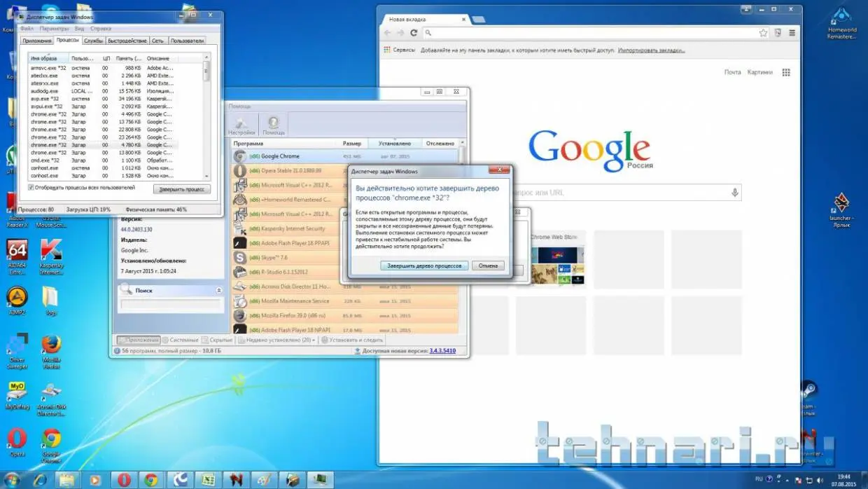This screenshot has height=489, width=868.
Task: Expand the Недавно установлено (20) dropdown
Action: (x=276, y=340)
